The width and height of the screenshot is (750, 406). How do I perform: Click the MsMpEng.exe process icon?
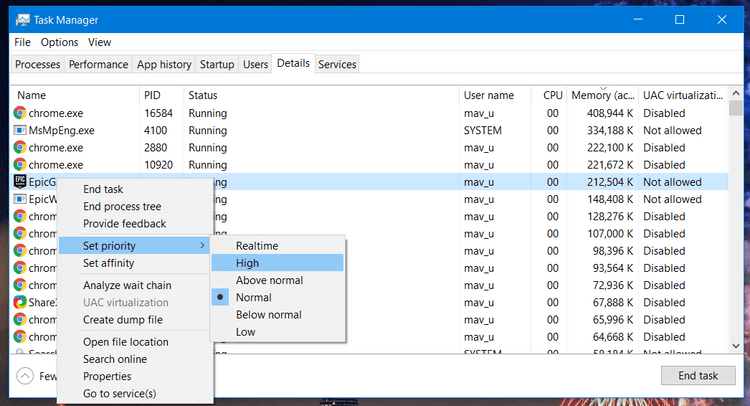(x=20, y=130)
